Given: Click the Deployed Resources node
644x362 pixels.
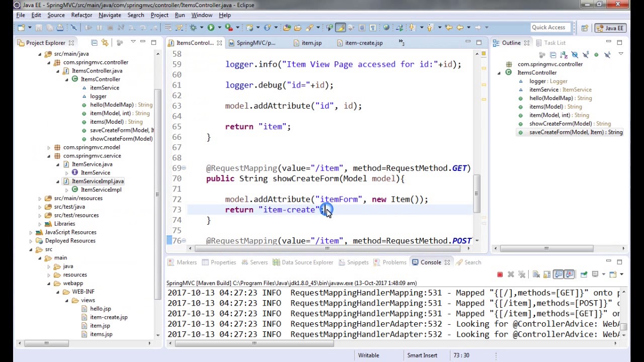Looking at the screenshot, I should (x=70, y=241).
